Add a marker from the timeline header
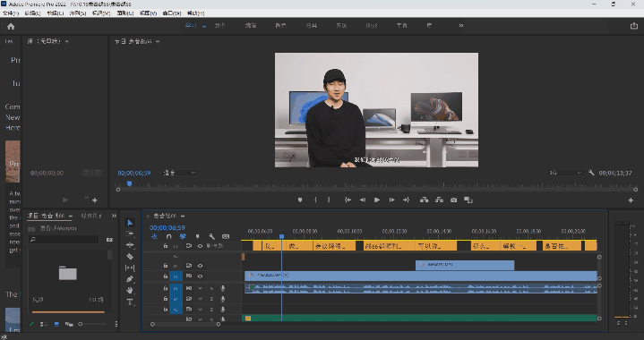 (197, 236)
